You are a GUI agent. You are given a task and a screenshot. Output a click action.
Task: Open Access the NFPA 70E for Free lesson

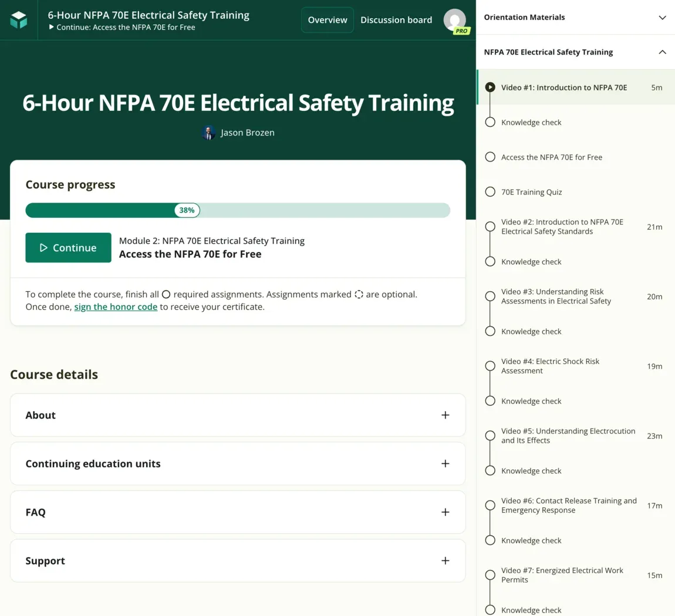click(x=576, y=157)
